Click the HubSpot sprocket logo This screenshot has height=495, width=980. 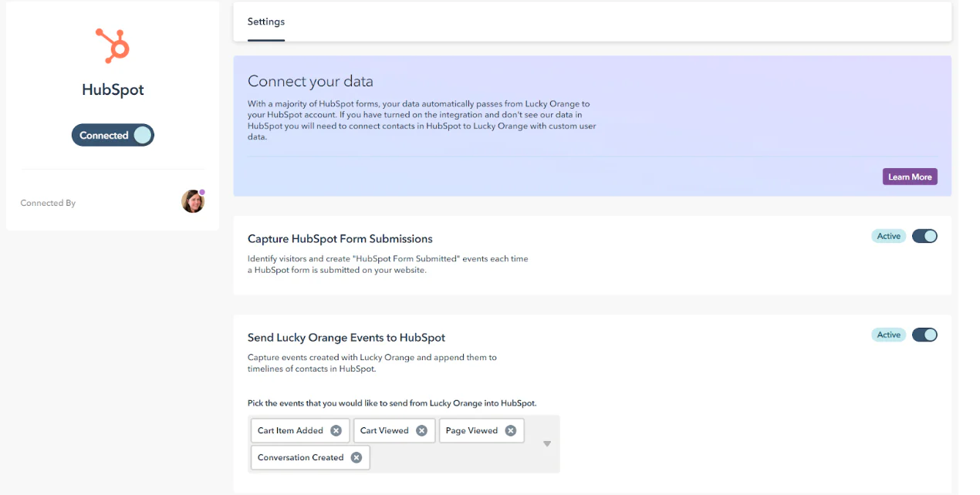coord(113,46)
